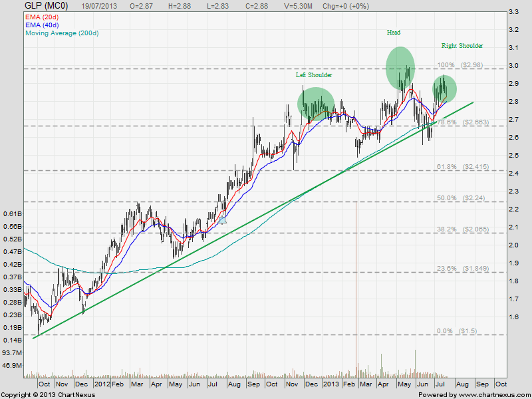Click the green Left Shoulder ellipse marker

[x=316, y=103]
